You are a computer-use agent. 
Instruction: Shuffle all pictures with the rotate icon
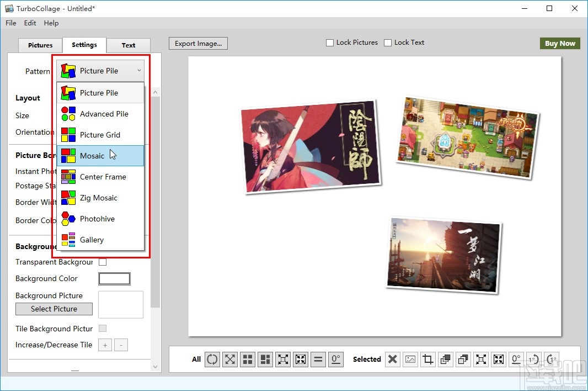[212, 359]
